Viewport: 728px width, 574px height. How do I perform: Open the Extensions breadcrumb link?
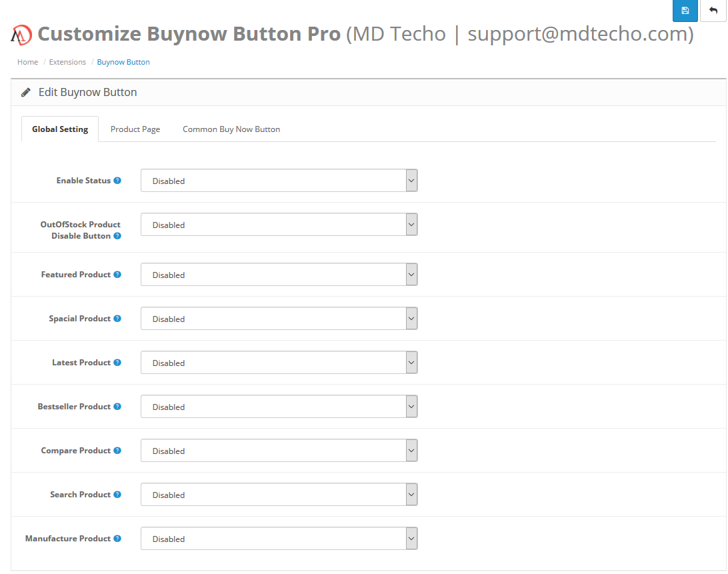tap(67, 62)
